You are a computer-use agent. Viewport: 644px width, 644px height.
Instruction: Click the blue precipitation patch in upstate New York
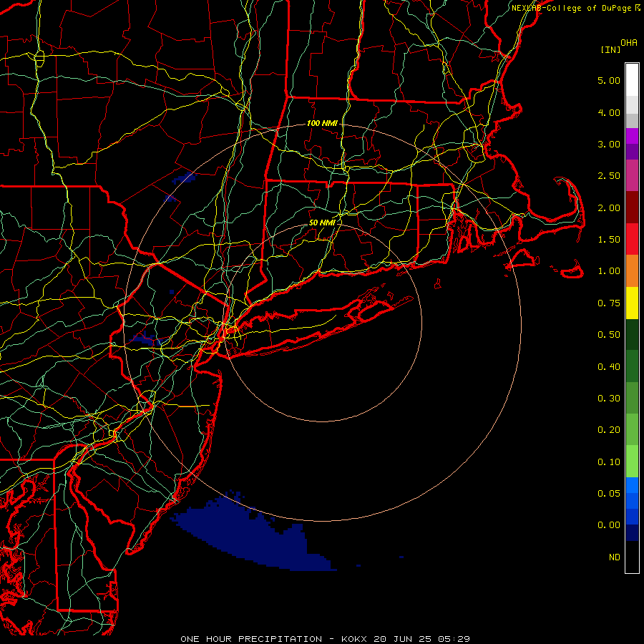pyautogui.click(x=184, y=179)
